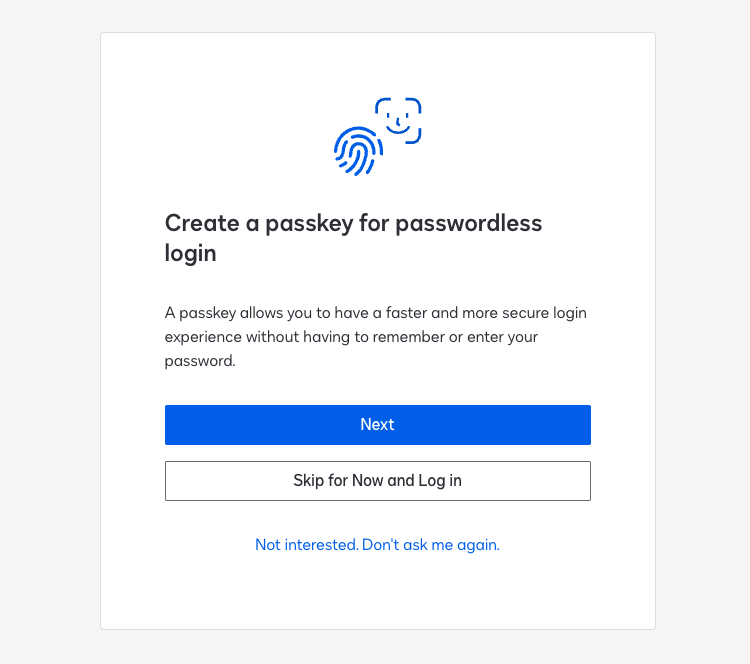The height and width of the screenshot is (664, 750).
Task: Dismiss passkey prompts permanently via blue link
Action: pyautogui.click(x=377, y=545)
